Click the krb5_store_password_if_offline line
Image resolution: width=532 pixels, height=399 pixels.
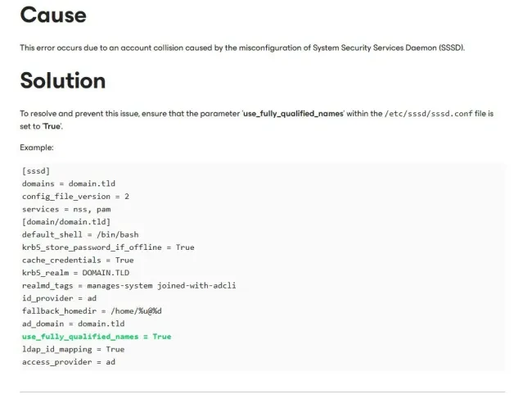click(x=108, y=247)
